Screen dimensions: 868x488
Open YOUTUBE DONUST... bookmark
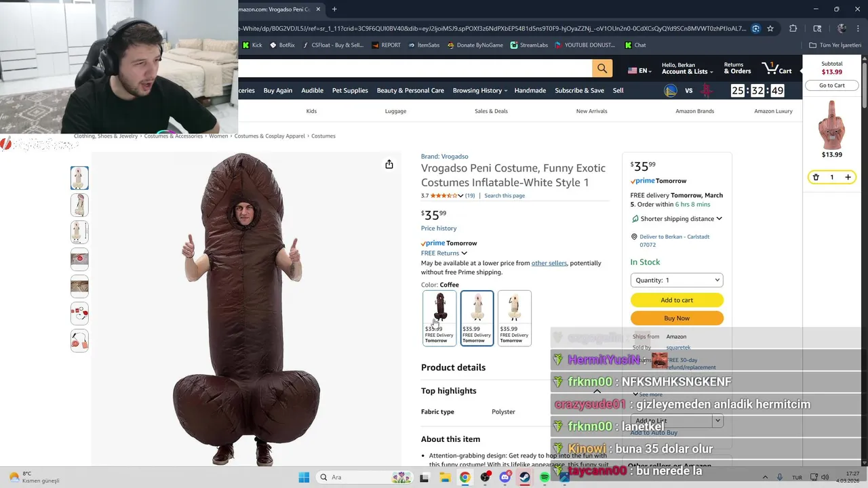[585, 45]
